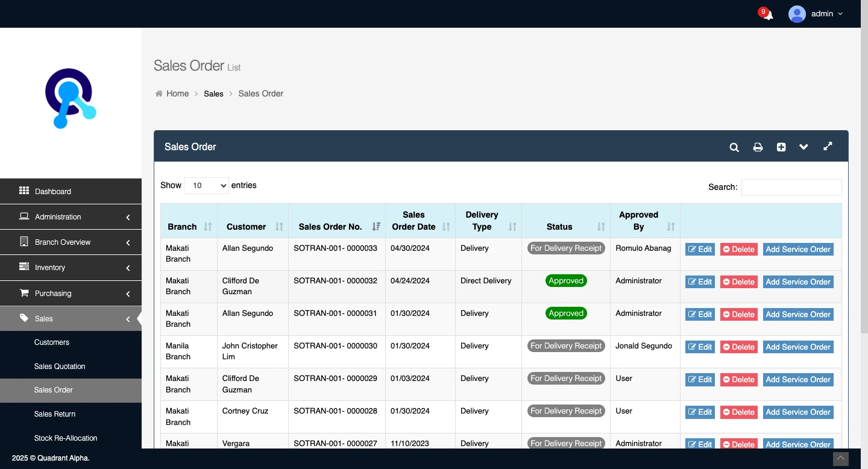Collapse panel using the chevron down icon
The width and height of the screenshot is (868, 469).
[804, 147]
